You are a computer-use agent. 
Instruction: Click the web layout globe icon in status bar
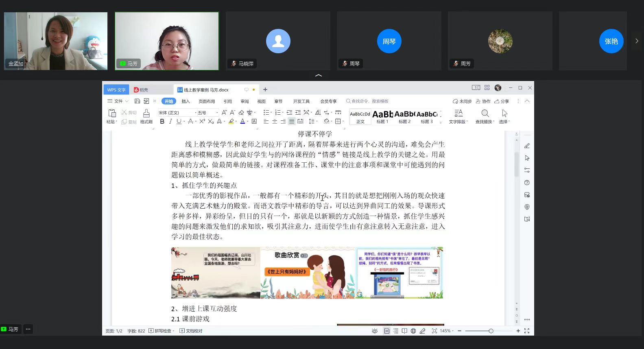[413, 331]
